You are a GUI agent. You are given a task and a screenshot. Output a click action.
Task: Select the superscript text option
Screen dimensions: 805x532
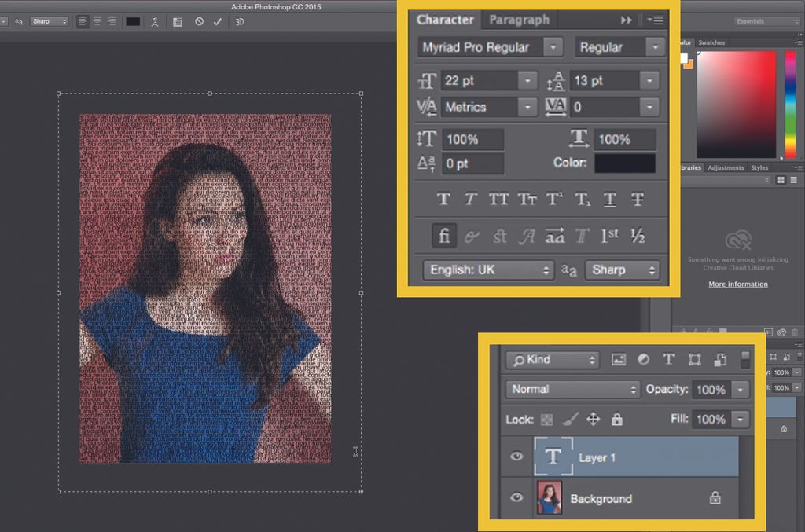(554, 199)
